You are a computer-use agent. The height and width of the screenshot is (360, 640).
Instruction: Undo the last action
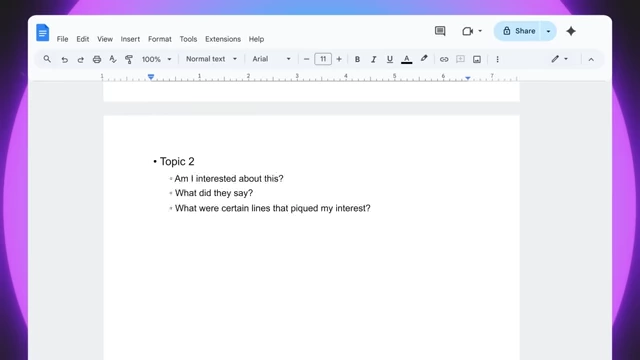pyautogui.click(x=64, y=60)
